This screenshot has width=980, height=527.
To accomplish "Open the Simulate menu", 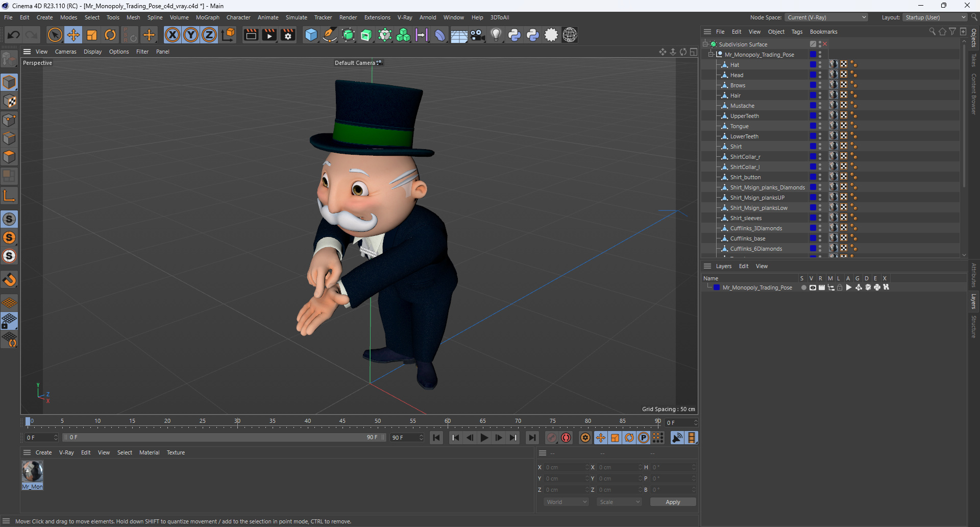I will [296, 17].
